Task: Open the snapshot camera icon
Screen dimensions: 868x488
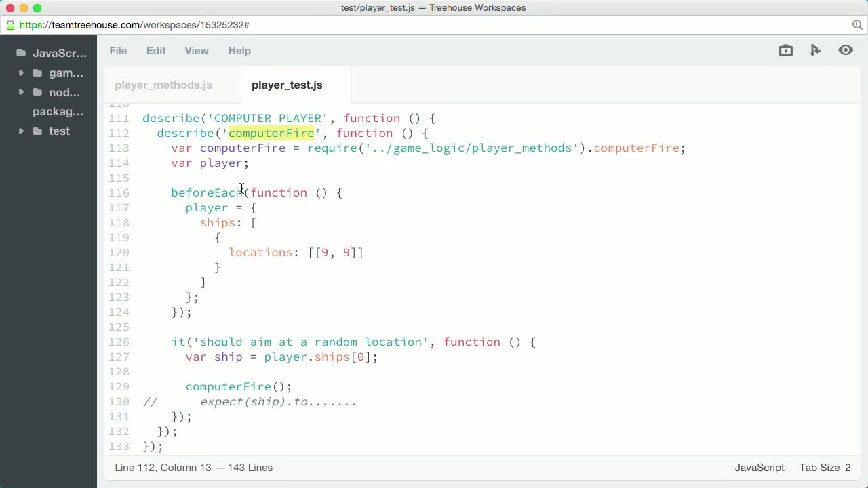Action: tap(786, 51)
